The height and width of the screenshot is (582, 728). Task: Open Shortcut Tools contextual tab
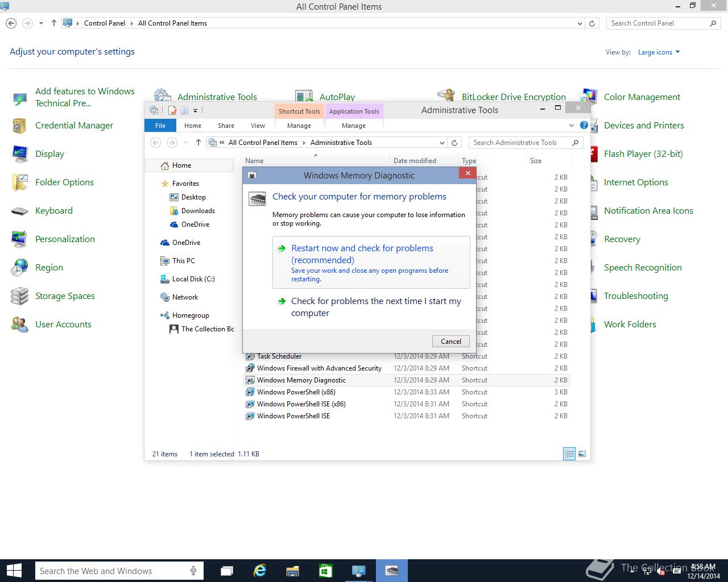coord(299,111)
